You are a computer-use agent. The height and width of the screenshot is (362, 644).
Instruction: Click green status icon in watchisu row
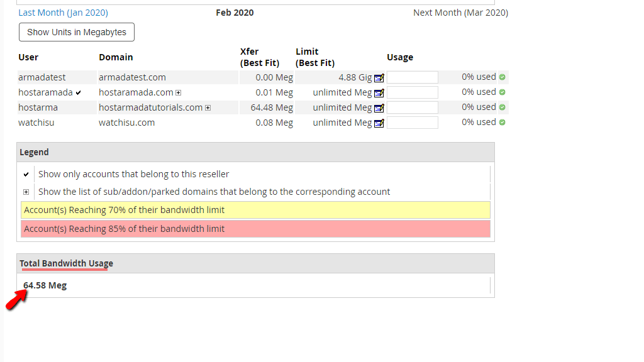tap(502, 123)
